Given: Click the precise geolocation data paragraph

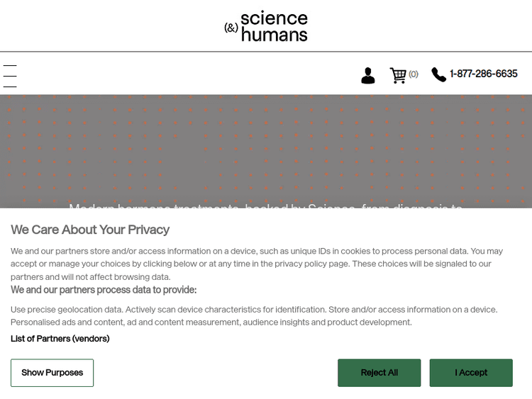Looking at the screenshot, I should (254, 315).
